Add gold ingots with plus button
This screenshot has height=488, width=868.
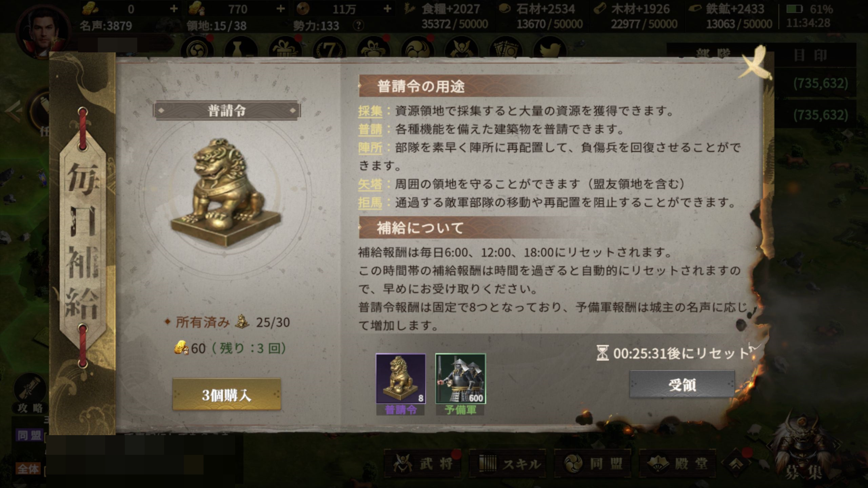[174, 8]
